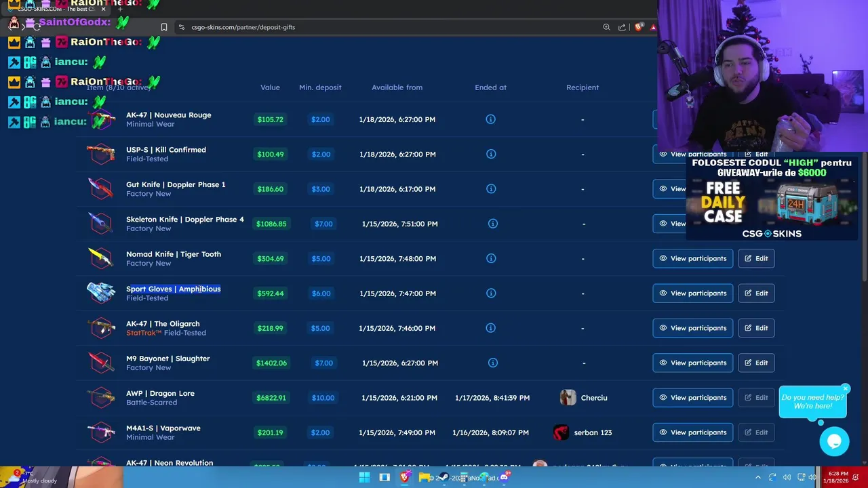Image resolution: width=868 pixels, height=488 pixels.
Task: Click the Discord taskbar icon
Action: [504, 477]
